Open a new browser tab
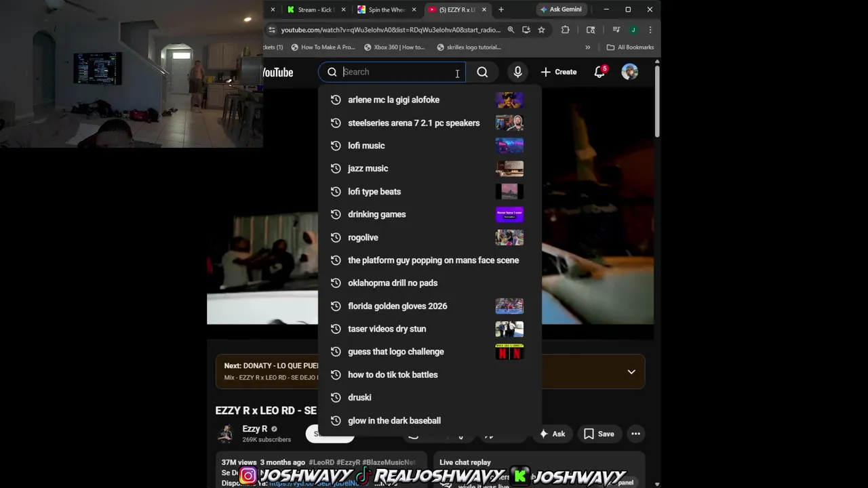 501,9
